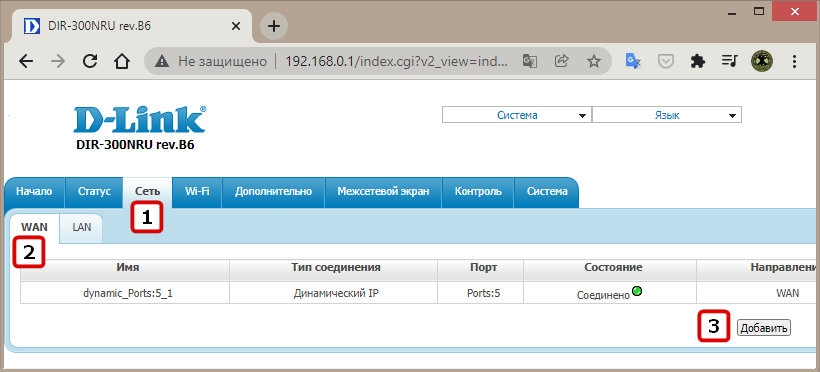
Task: Open the media control playlist icon
Action: click(729, 62)
